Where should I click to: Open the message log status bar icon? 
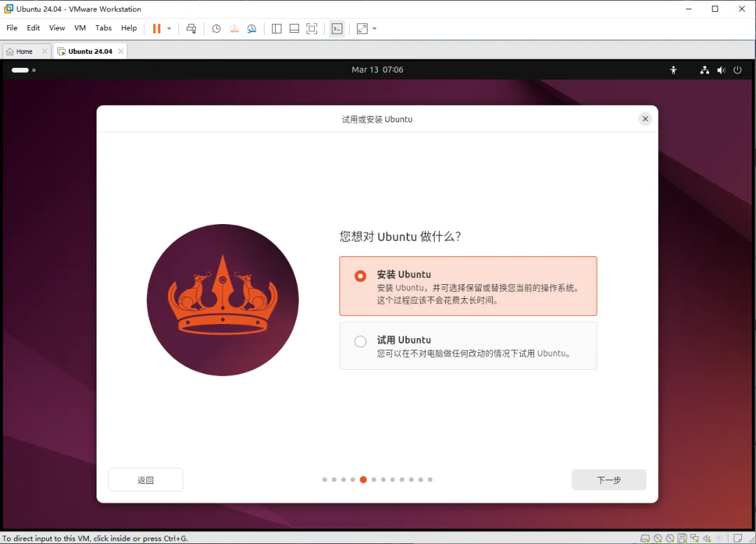click(738, 538)
